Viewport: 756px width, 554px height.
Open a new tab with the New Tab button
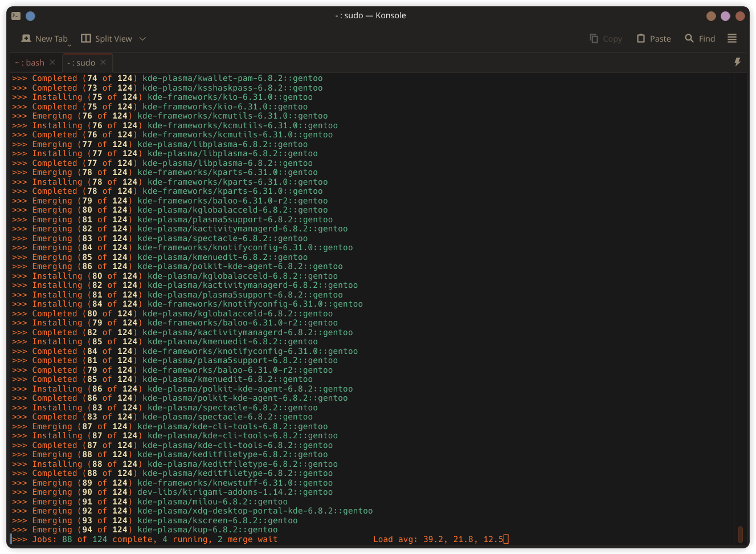44,38
